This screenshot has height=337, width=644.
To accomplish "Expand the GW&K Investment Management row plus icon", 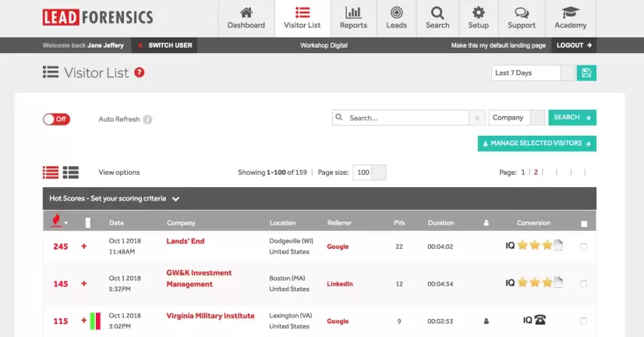I will click(x=83, y=284).
